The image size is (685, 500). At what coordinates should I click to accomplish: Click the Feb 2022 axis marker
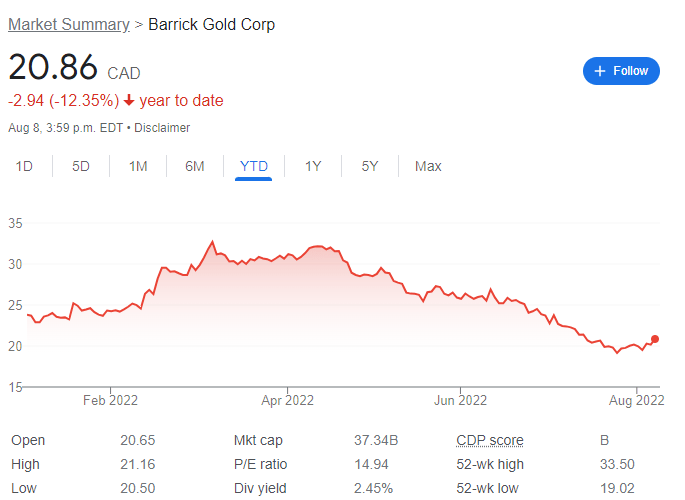(x=110, y=400)
